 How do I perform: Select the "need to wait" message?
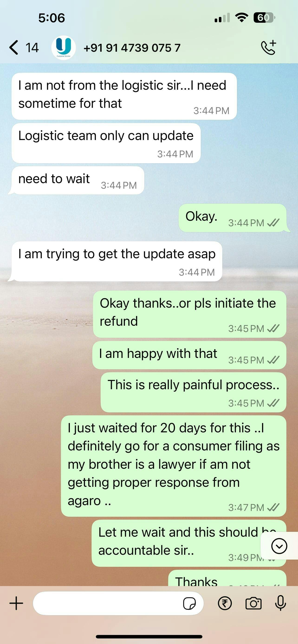click(x=78, y=180)
